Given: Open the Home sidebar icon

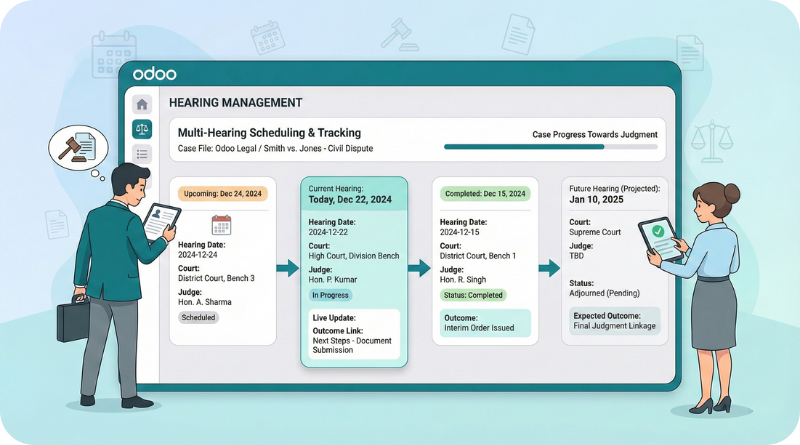Looking at the screenshot, I should (142, 104).
